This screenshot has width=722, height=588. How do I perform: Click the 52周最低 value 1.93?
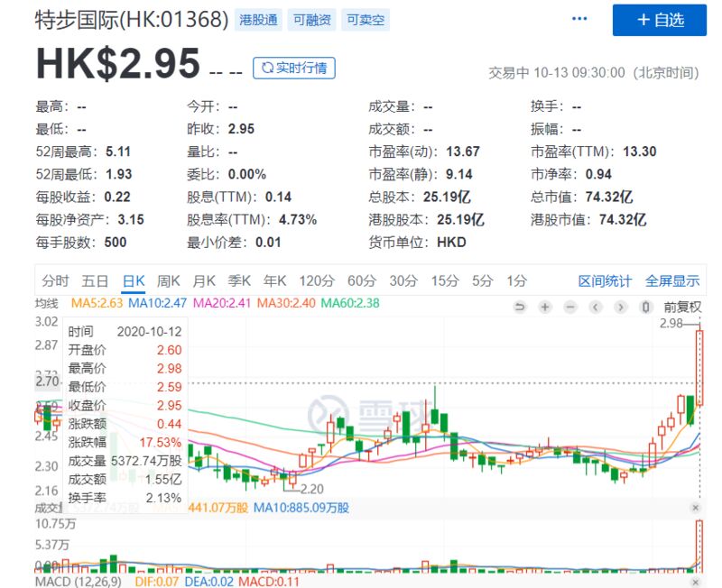coord(119,174)
